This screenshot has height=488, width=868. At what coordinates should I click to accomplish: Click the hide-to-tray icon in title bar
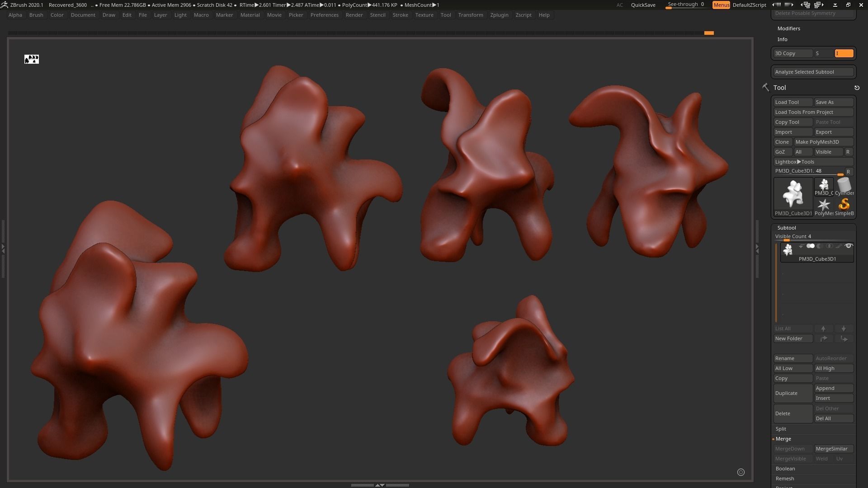[835, 5]
